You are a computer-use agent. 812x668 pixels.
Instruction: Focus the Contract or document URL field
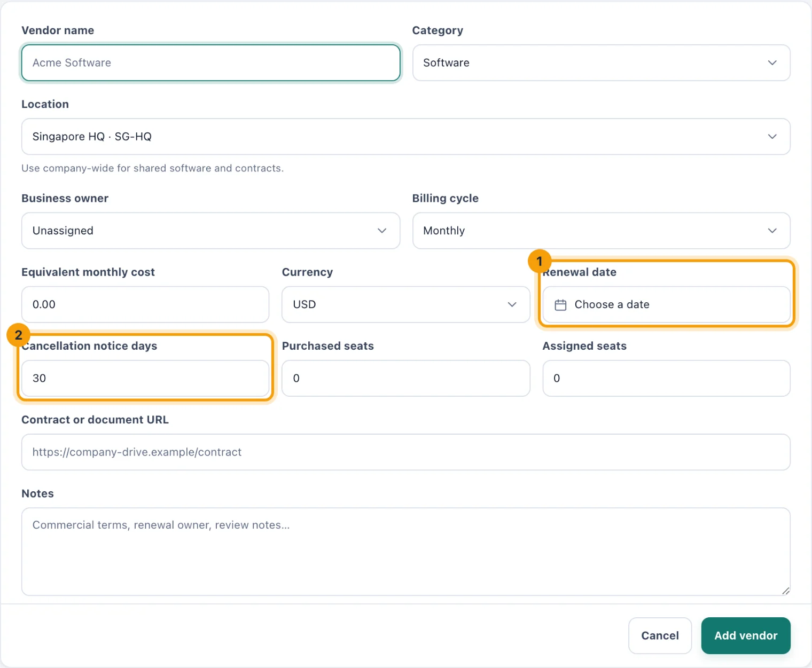click(406, 452)
